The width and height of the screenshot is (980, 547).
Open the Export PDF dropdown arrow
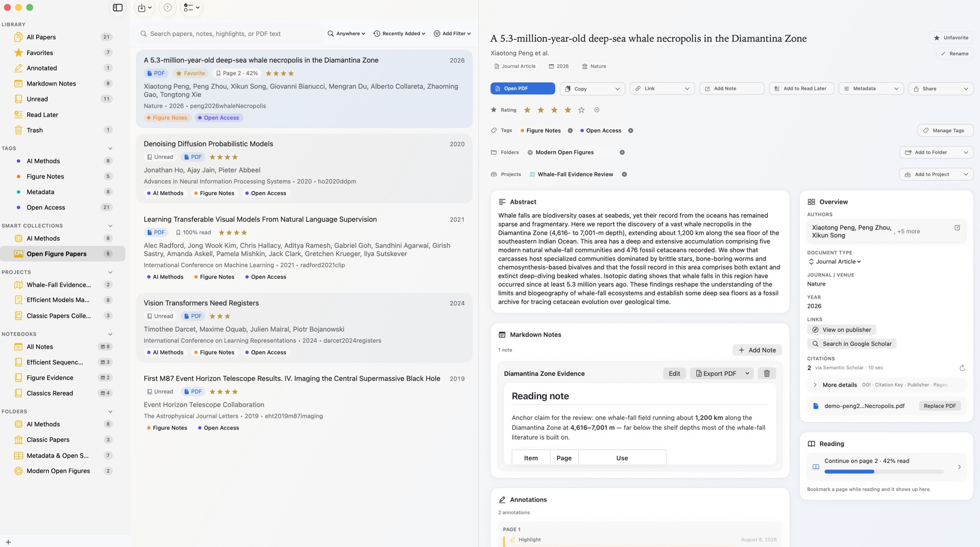(747, 374)
